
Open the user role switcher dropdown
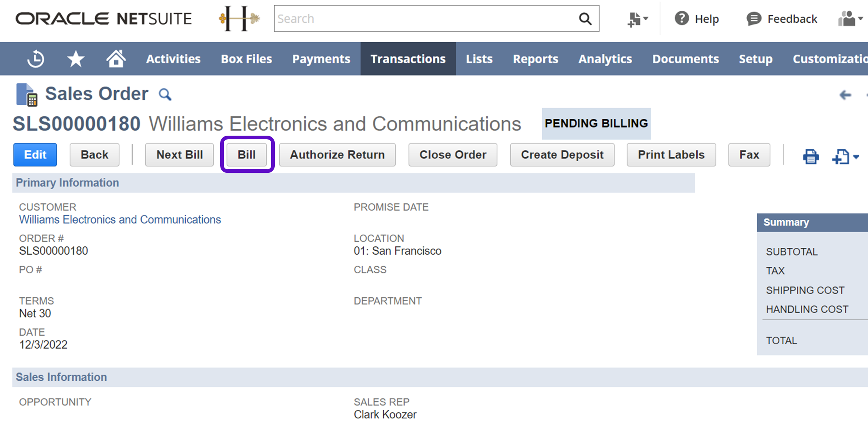tap(850, 19)
